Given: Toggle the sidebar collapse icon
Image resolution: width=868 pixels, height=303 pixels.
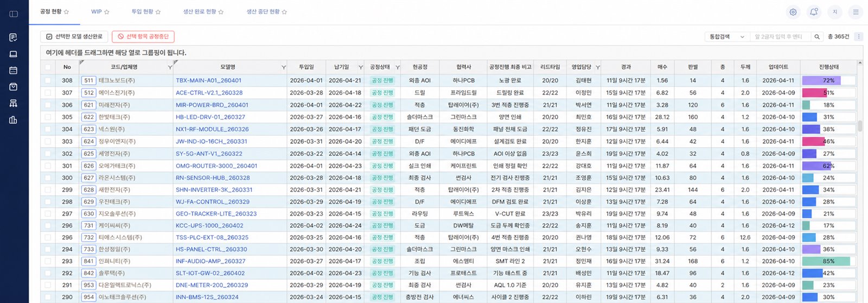Looking at the screenshot, I should [x=14, y=14].
